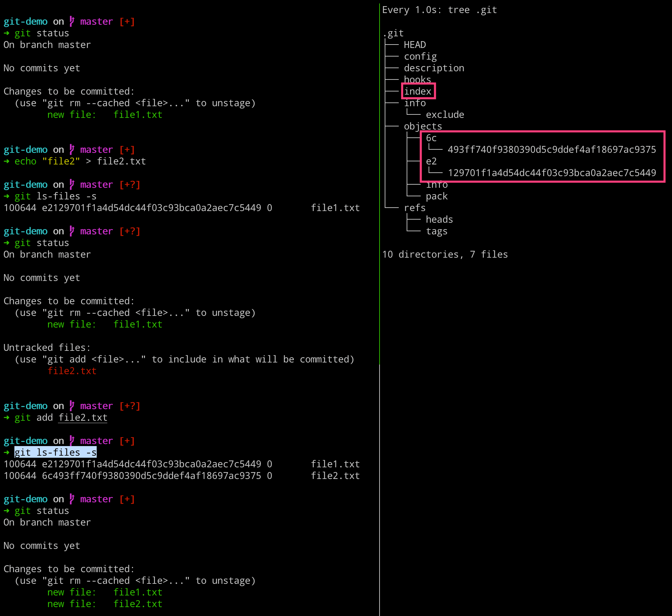Click the refs directory entry
Screen dimensions: 672x616
(415, 208)
